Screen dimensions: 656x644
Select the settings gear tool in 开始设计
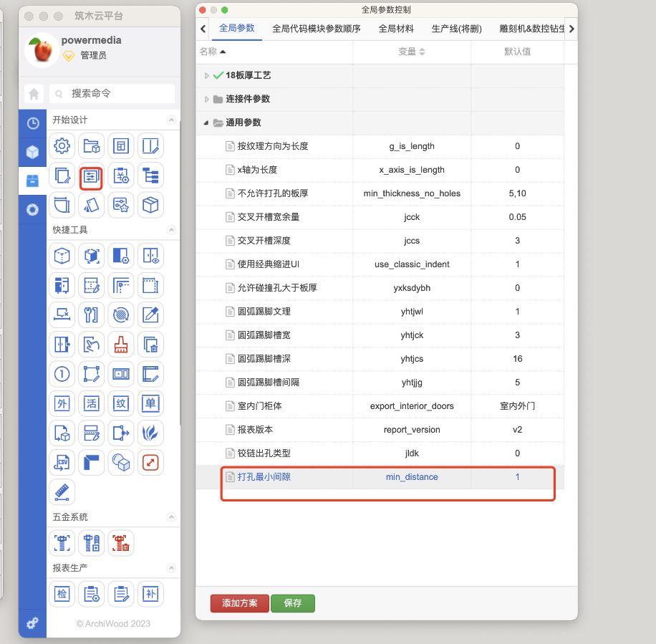tap(62, 146)
